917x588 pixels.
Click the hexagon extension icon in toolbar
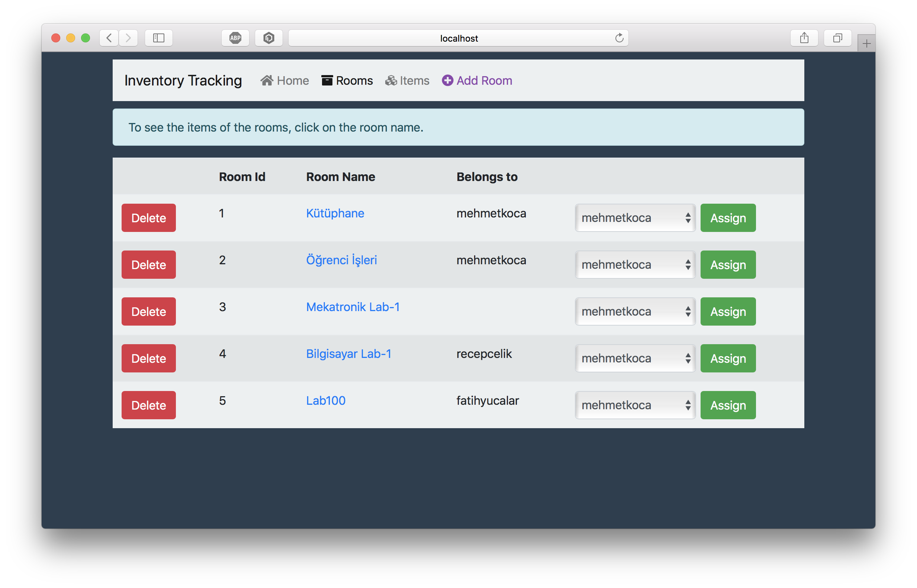[x=268, y=38]
